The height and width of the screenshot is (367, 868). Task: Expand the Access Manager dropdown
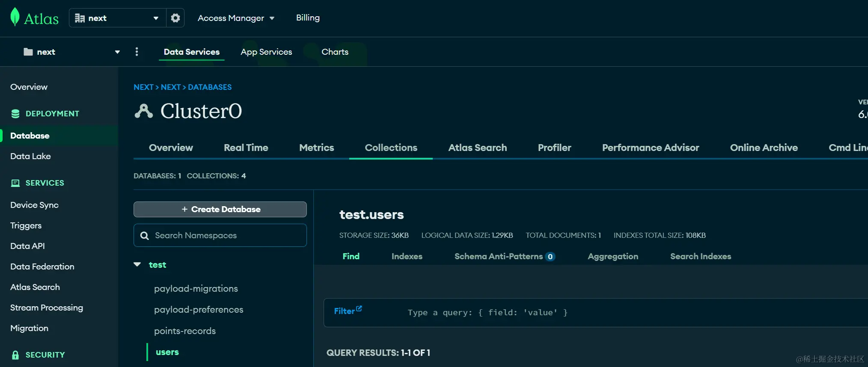point(236,18)
